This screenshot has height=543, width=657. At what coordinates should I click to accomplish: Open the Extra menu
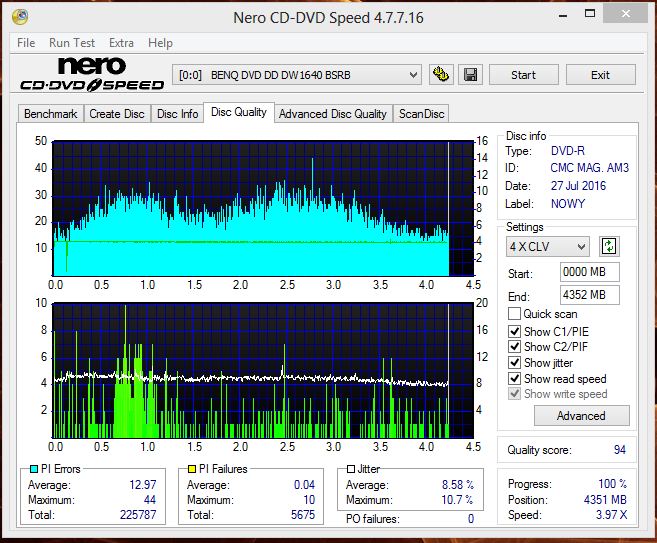pos(121,43)
